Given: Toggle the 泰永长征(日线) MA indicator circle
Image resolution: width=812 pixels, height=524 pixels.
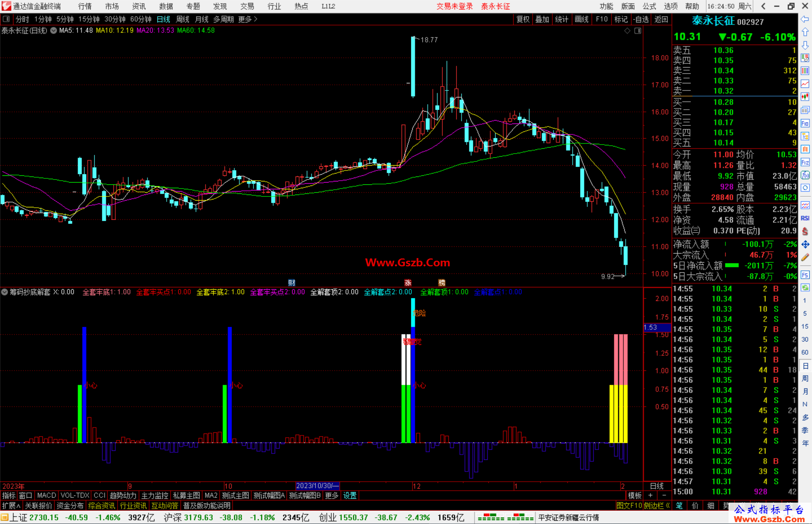Looking at the screenshot, I should coord(54,30).
